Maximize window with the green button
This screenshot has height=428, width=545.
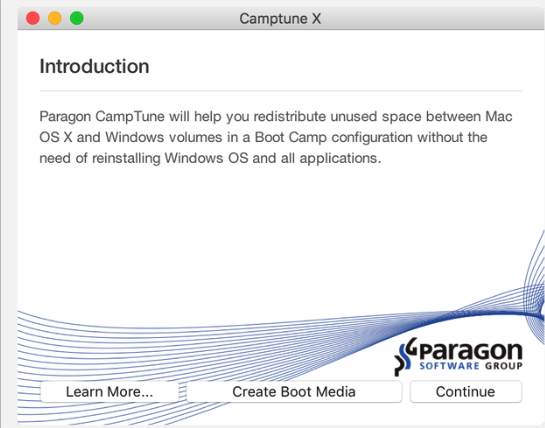click(77, 18)
